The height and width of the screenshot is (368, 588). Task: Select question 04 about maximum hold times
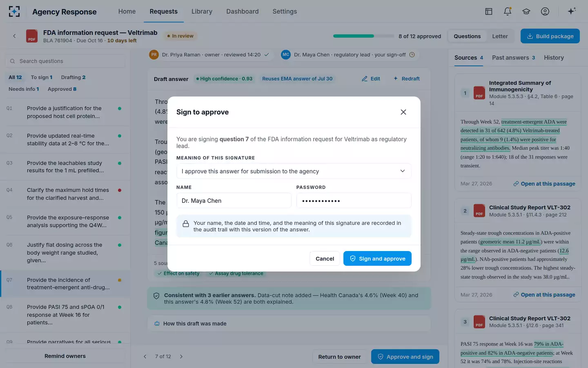pyautogui.click(x=65, y=194)
